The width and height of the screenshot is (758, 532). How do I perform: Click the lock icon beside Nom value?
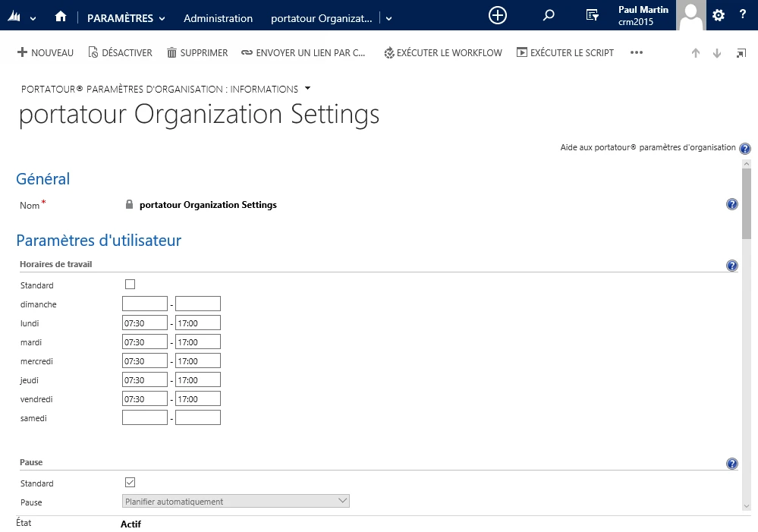coord(129,204)
